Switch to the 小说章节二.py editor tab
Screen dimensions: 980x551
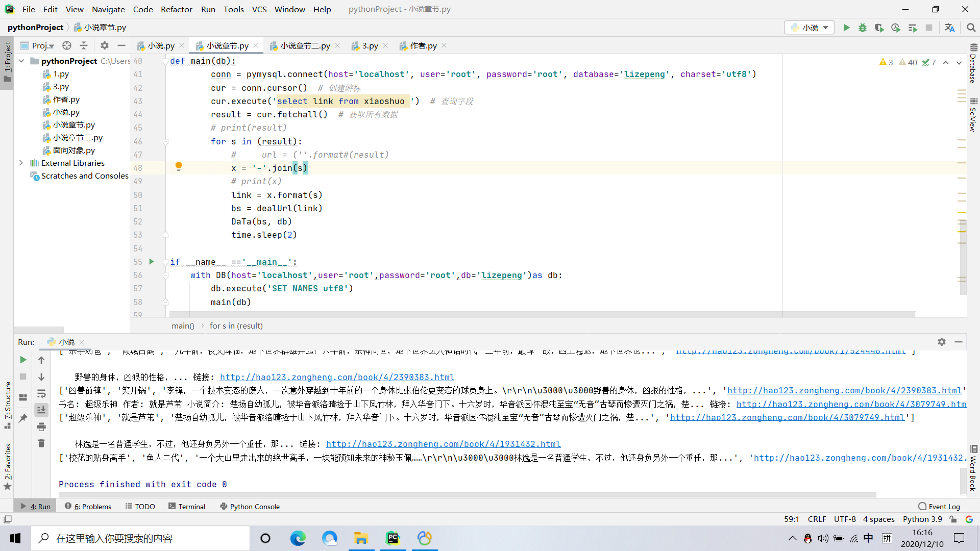[305, 45]
